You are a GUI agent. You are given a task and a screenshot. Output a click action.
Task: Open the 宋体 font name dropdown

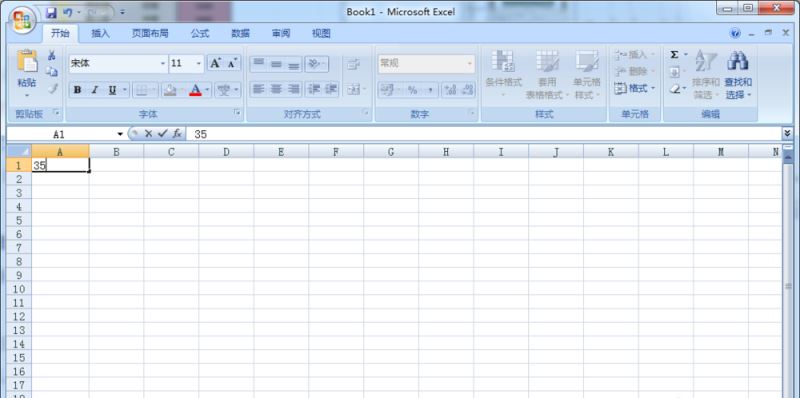click(x=163, y=63)
